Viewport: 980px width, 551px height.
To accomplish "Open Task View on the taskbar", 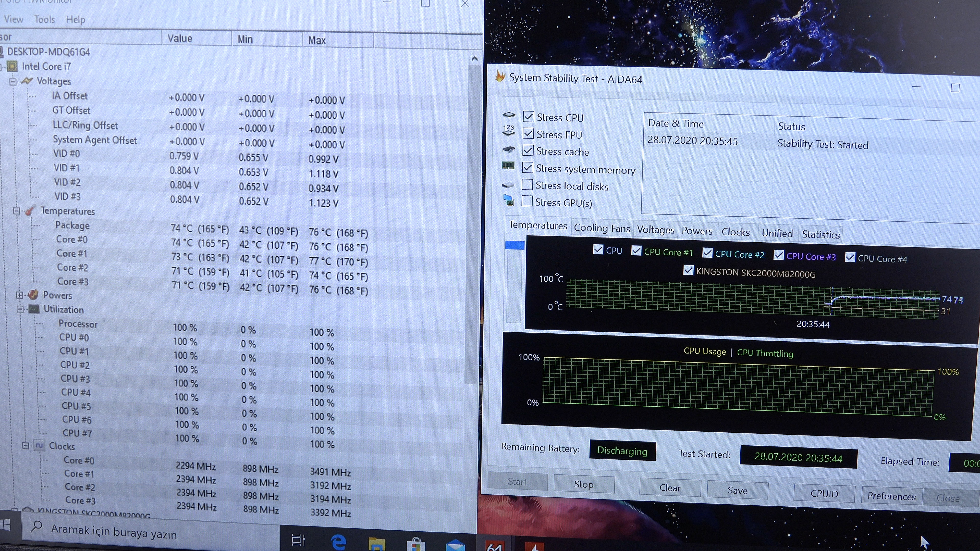I will [298, 540].
